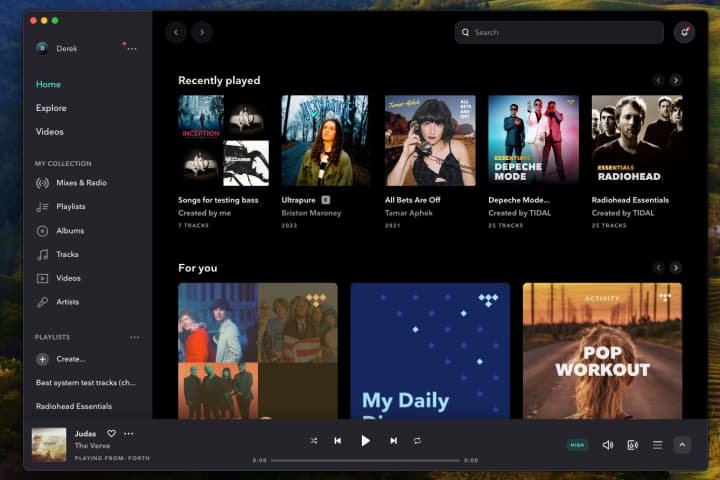Click the Briston Maroney artist link
Viewport: 720px width, 480px height.
[x=311, y=213]
